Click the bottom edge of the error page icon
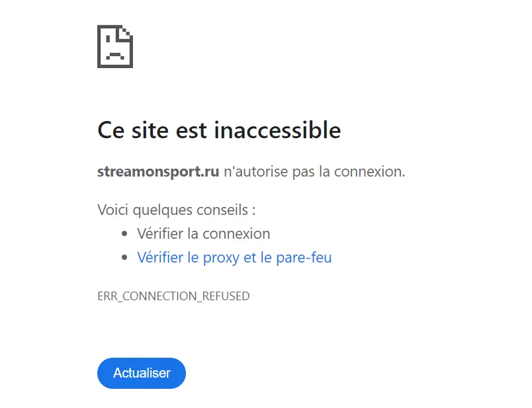 [116, 67]
